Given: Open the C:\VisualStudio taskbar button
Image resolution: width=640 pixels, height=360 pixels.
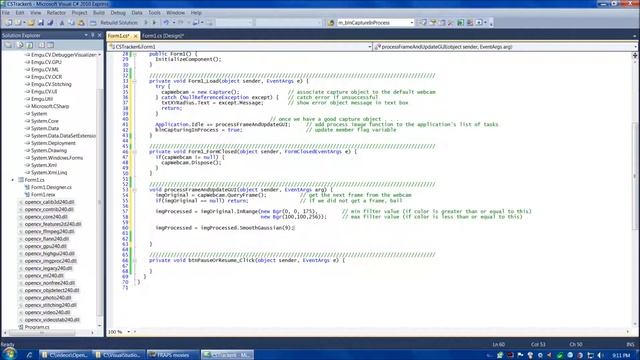Looking at the screenshot, I should [x=120, y=355].
